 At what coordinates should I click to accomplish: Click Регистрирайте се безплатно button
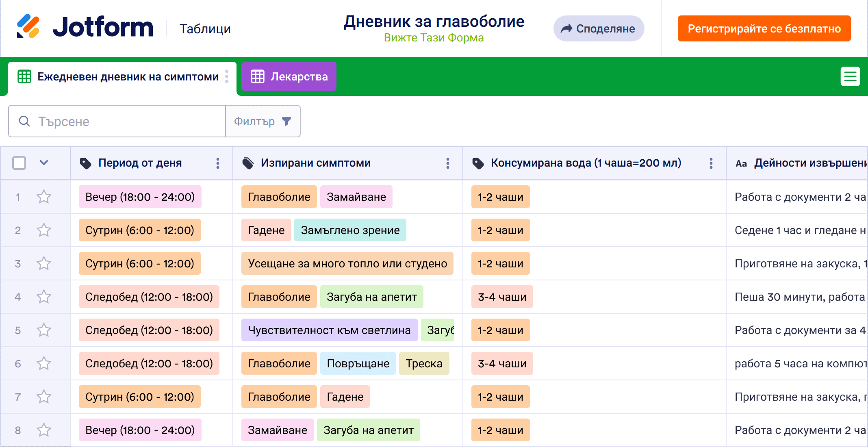(x=764, y=28)
